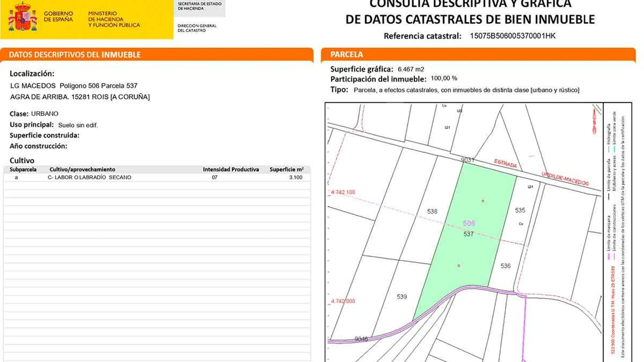This screenshot has height=362, width=644.
Task: Click parcel 536 on the map
Action: point(505,266)
